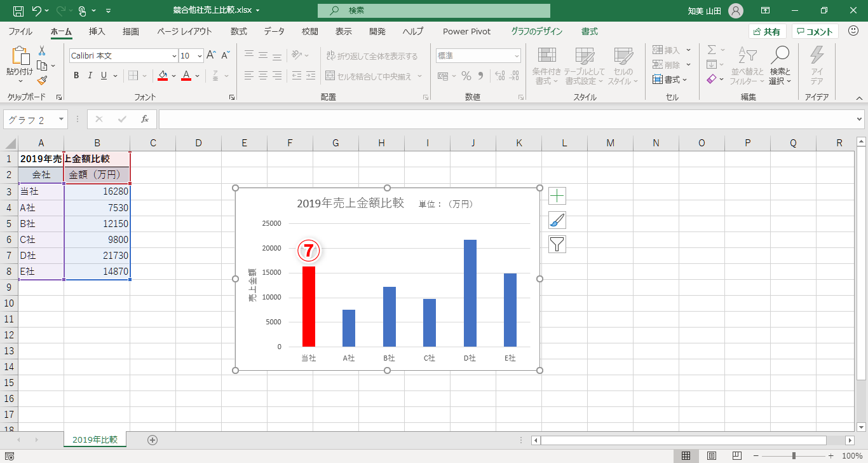Click the コメント (Comments) button
This screenshot has height=463, width=868.
point(815,32)
